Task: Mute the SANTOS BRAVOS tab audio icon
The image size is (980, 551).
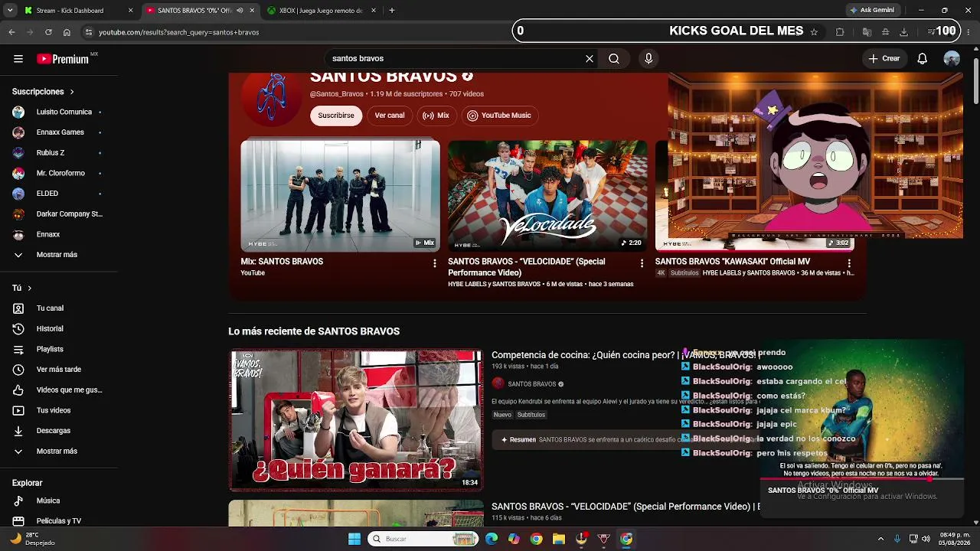Action: (x=240, y=11)
